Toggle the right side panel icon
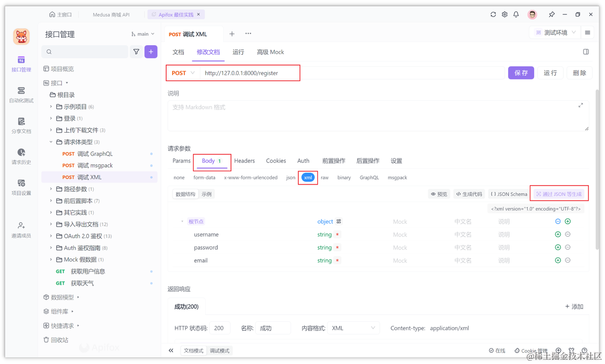 (x=586, y=52)
